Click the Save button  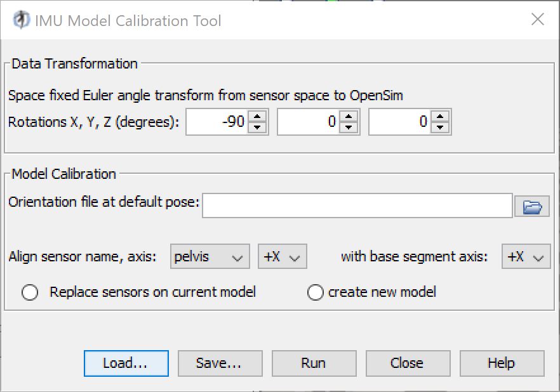coord(220,363)
